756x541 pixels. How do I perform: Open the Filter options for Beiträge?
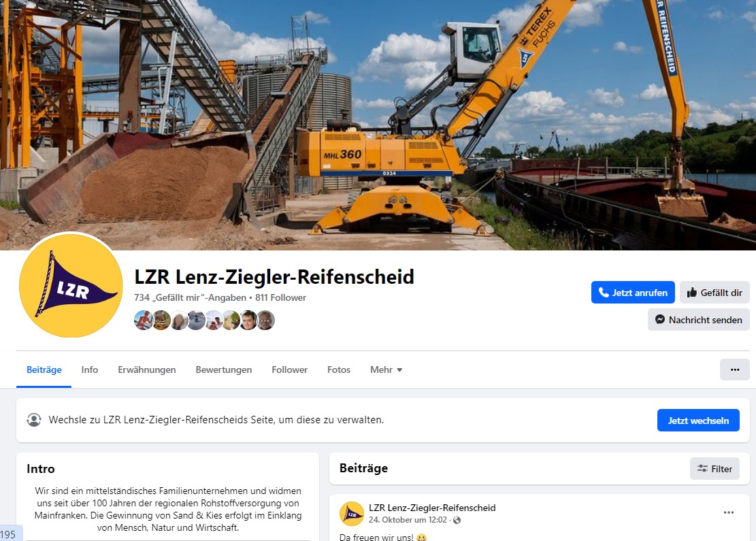coord(714,468)
